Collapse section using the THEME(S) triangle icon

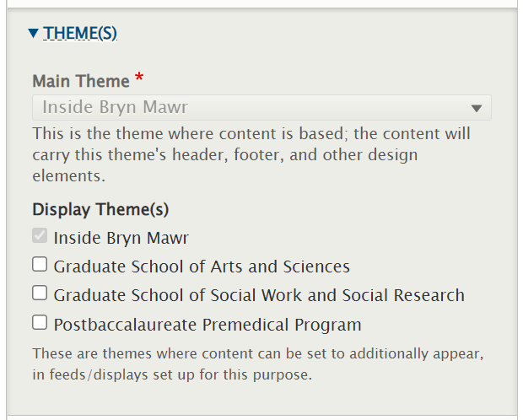(x=33, y=34)
